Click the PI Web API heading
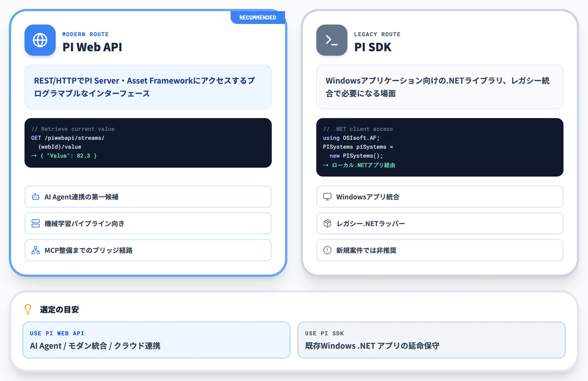Screen dimensions: 588x381 pyautogui.click(x=92, y=47)
